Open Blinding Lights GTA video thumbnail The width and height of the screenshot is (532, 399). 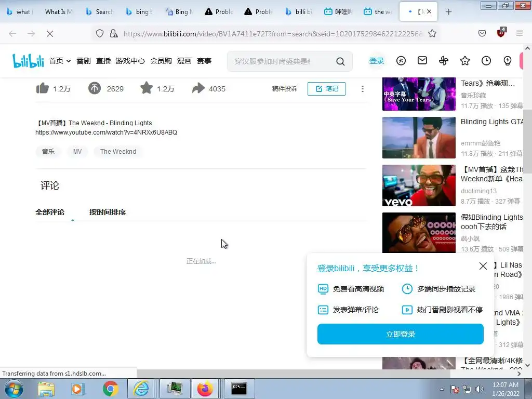tap(419, 138)
